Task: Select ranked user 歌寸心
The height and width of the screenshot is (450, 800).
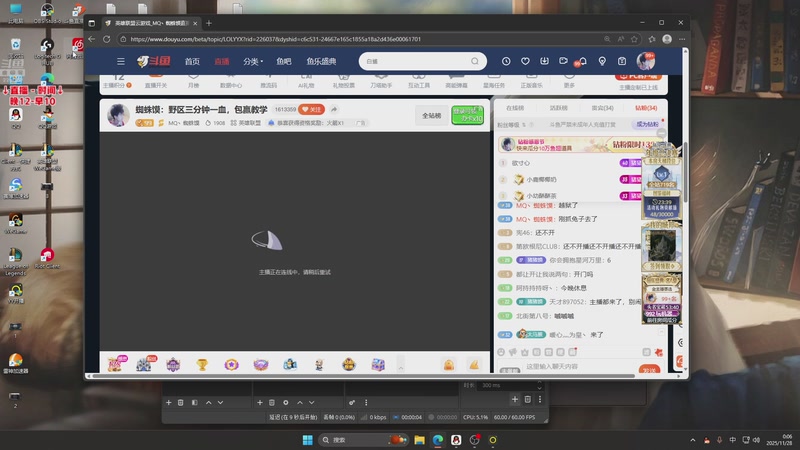Action: 520,163
